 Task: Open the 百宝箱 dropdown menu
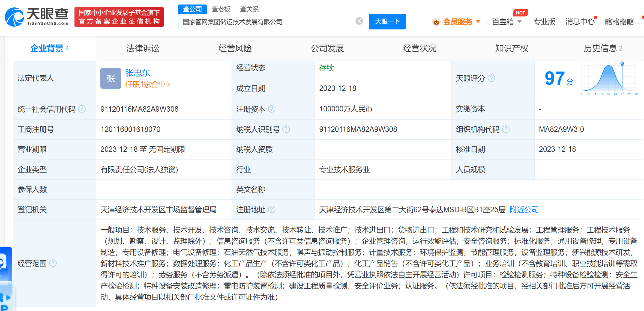[x=507, y=22]
